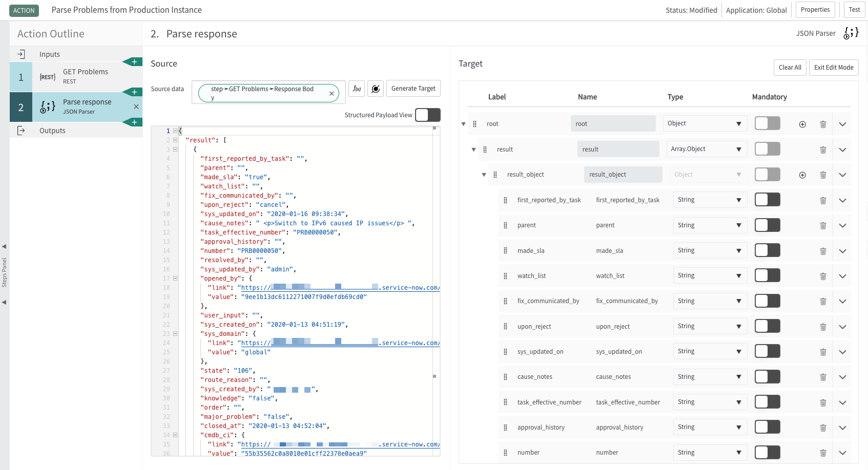Open the f(x) function picker icon
The width and height of the screenshot is (868, 470).
pos(357,89)
